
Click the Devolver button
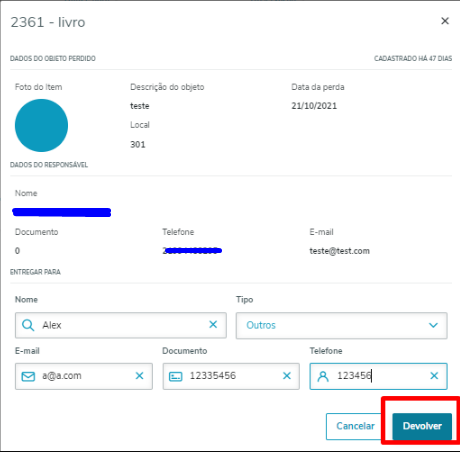[422, 426]
